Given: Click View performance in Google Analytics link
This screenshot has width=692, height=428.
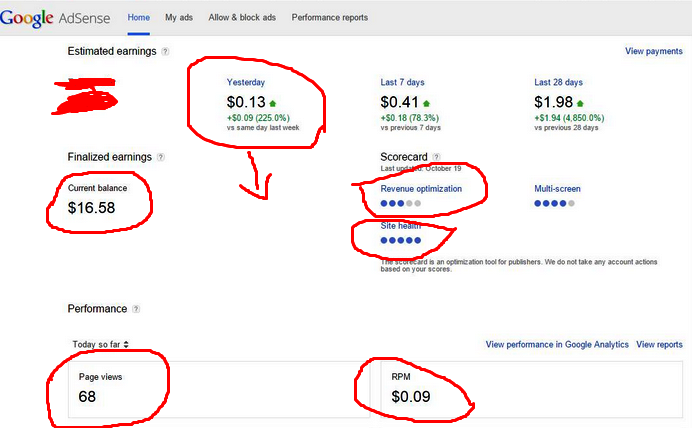Looking at the screenshot, I should point(557,344).
